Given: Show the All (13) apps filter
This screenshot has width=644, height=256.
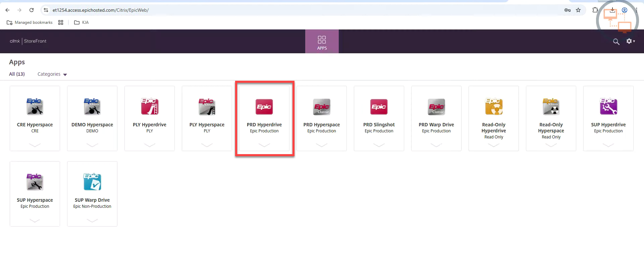Looking at the screenshot, I should coord(17,74).
